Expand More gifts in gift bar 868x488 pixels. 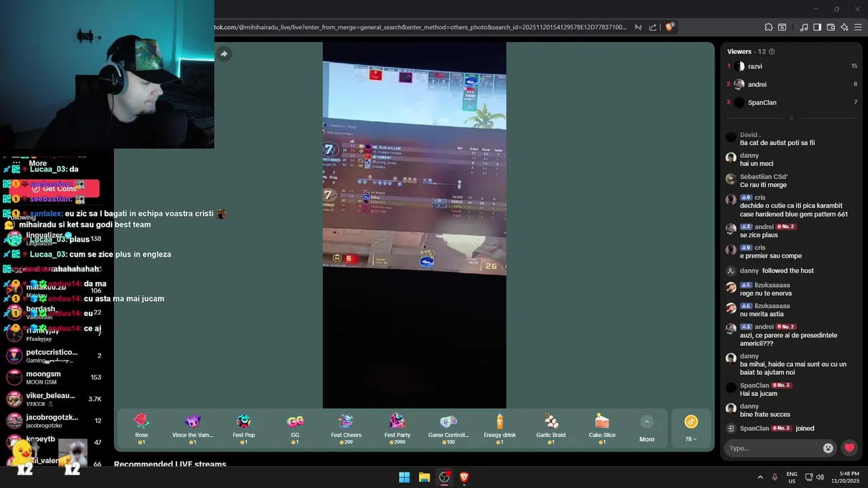[647, 429]
